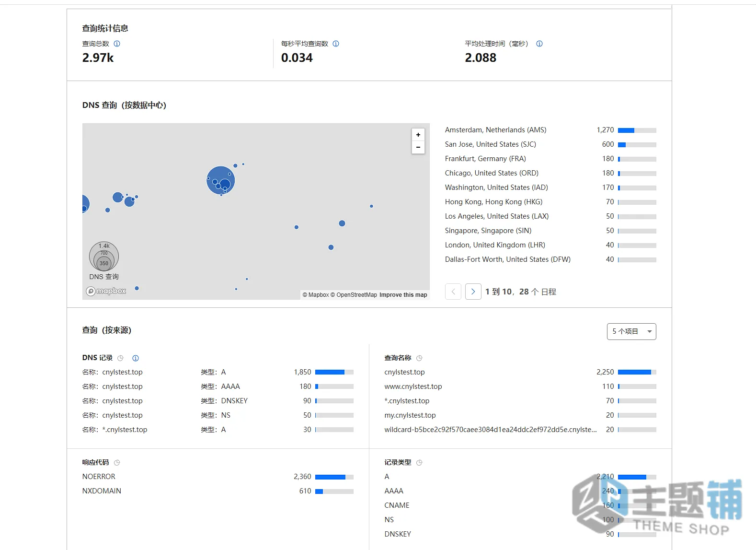Click info icon beside 查询总数
The image size is (756, 550).
pos(117,44)
